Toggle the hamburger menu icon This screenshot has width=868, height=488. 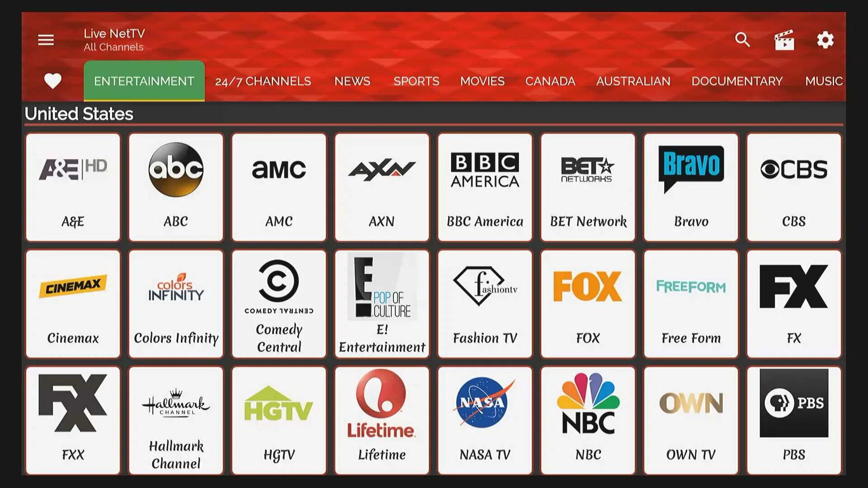(x=46, y=40)
